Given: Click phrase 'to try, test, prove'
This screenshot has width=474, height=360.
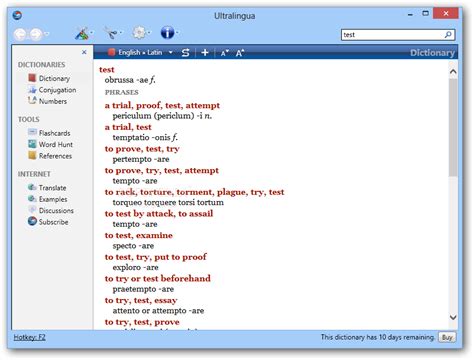Looking at the screenshot, I should pyautogui.click(x=142, y=322).
